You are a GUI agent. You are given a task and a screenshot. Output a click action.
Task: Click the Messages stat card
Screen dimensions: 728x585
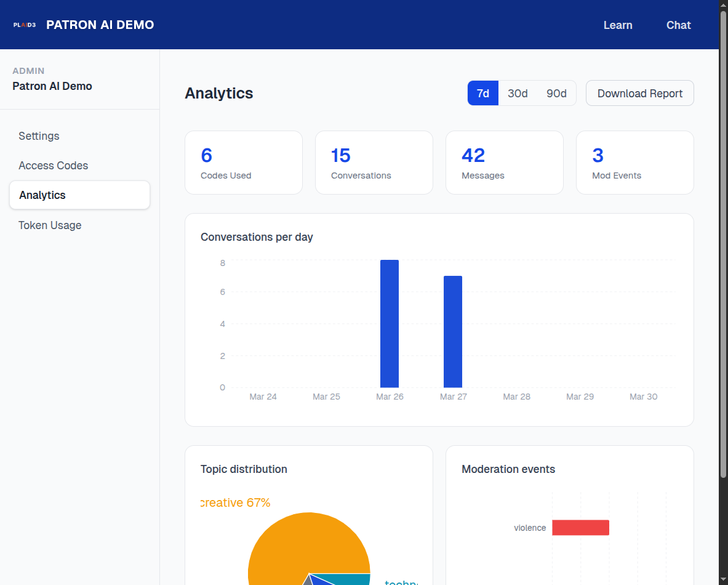[504, 162]
